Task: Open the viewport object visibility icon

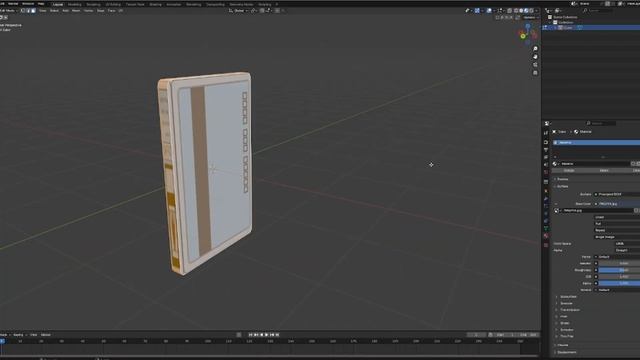Action: pyautogui.click(x=468, y=11)
